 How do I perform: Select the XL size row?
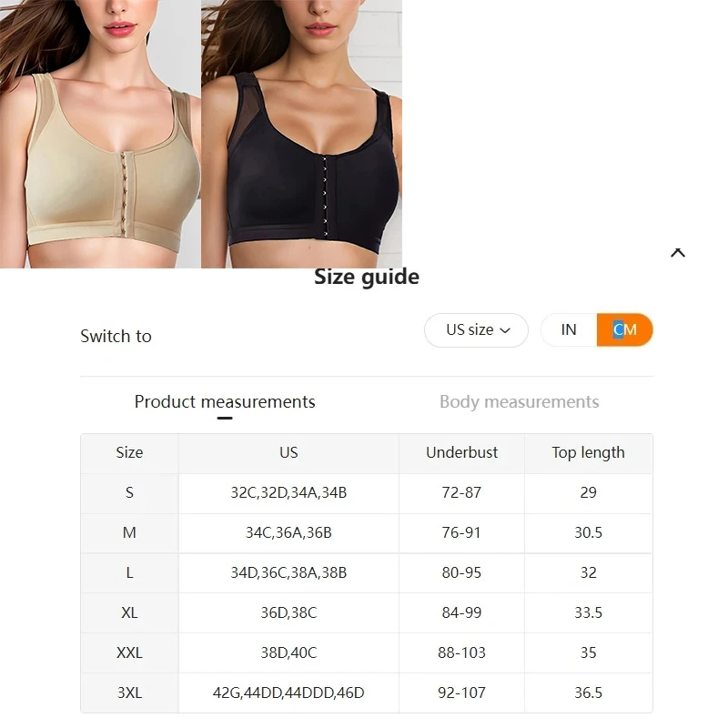tap(367, 612)
